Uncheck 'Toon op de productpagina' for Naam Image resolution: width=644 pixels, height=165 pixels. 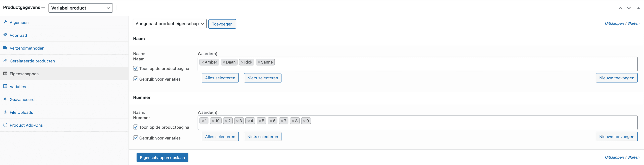pos(136,68)
